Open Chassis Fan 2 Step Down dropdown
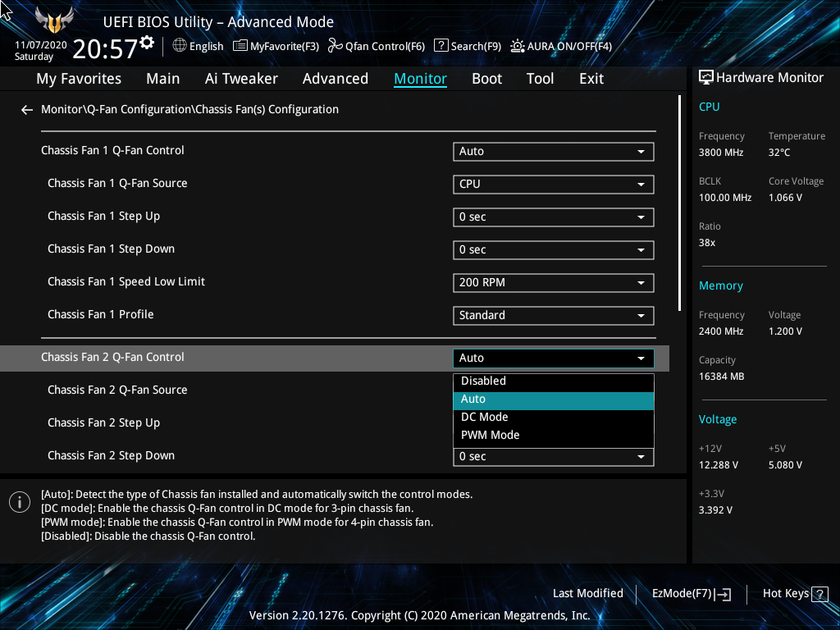 pos(554,457)
